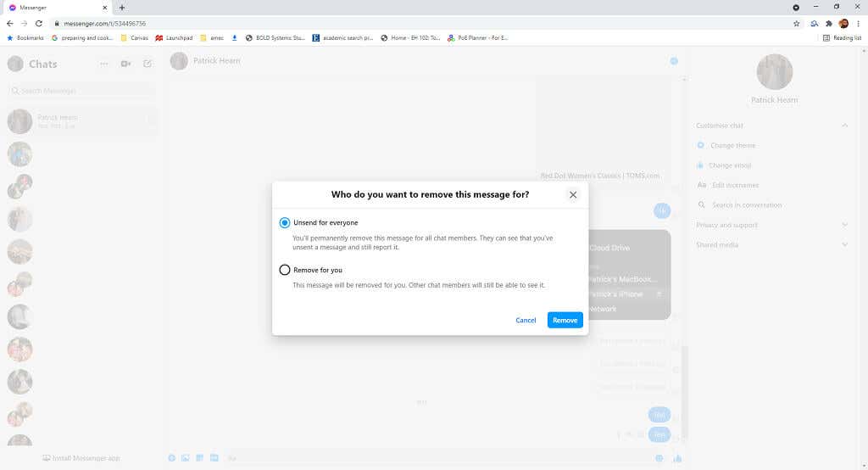
Task: Select the Unsend for everyone radio option
Action: point(285,223)
